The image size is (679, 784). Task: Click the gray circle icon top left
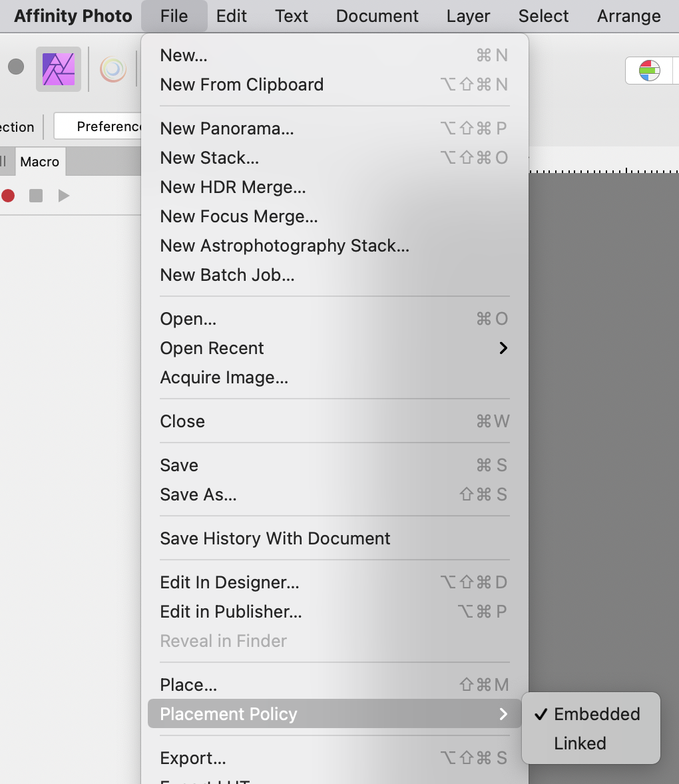tap(15, 67)
